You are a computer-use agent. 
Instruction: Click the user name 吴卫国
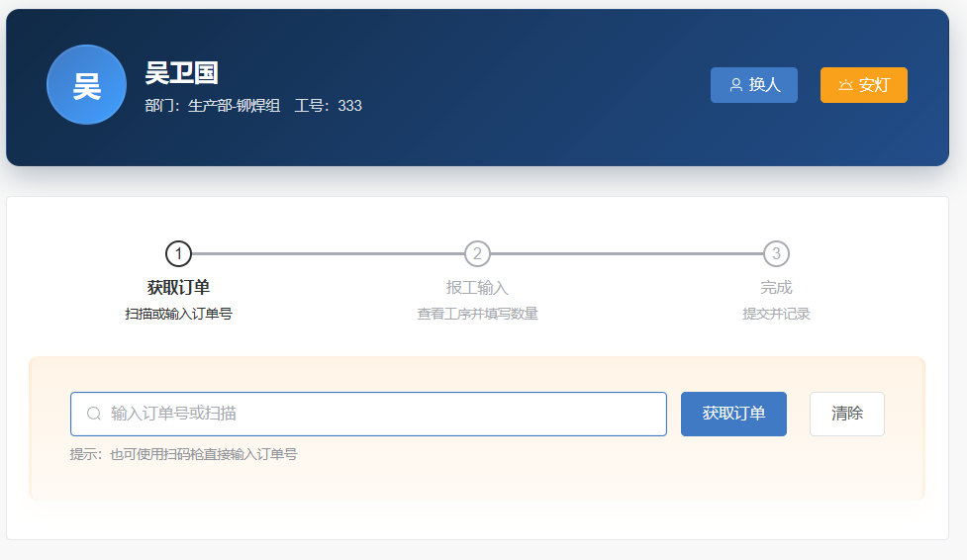[x=181, y=72]
